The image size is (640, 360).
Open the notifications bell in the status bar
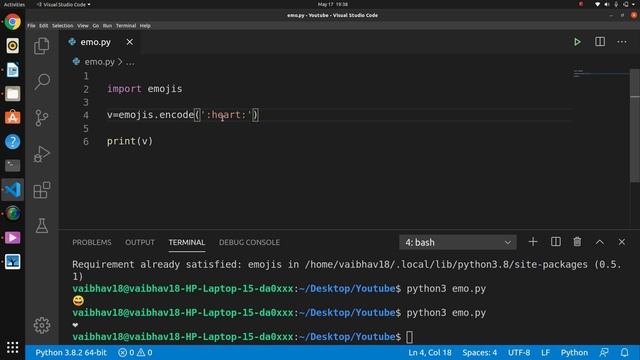(x=624, y=352)
